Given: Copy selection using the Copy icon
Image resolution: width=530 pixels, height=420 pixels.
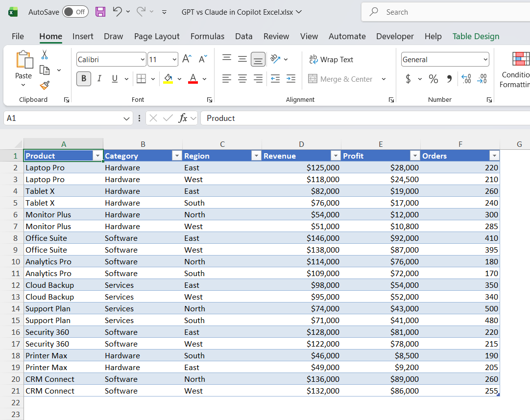Looking at the screenshot, I should point(45,70).
